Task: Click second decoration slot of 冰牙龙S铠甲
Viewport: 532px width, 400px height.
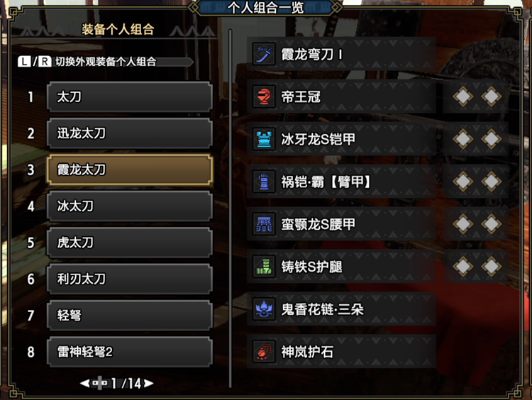Action: tap(492, 139)
